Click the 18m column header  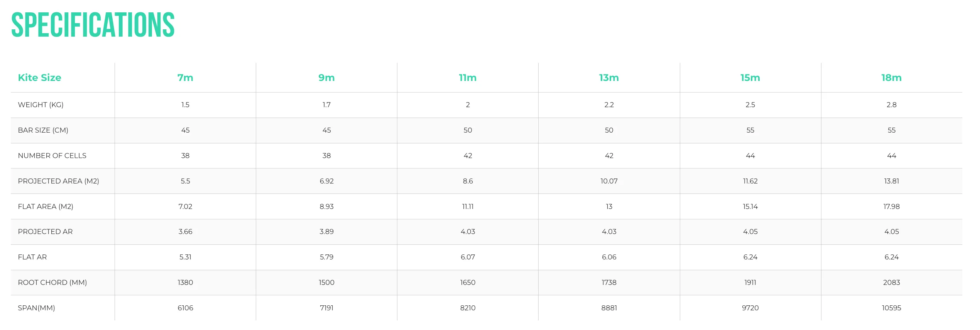pos(891,77)
